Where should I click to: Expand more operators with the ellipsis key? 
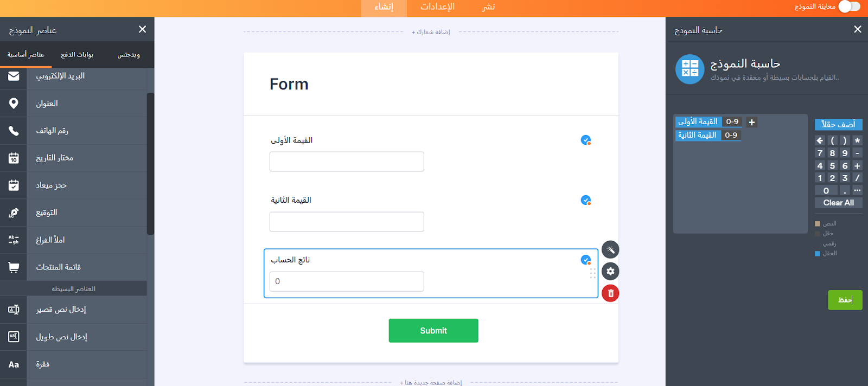coord(857,190)
